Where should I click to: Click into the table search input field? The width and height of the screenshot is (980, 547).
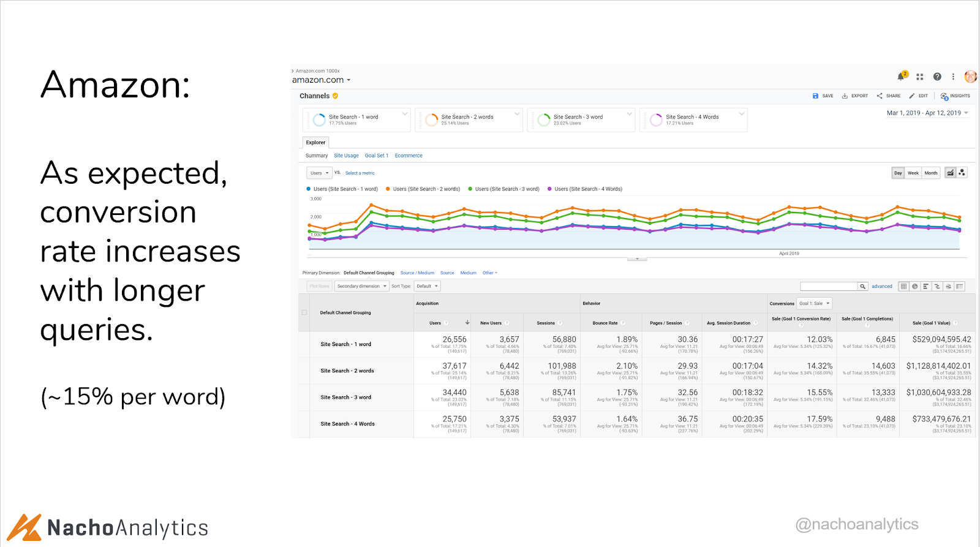(x=829, y=286)
